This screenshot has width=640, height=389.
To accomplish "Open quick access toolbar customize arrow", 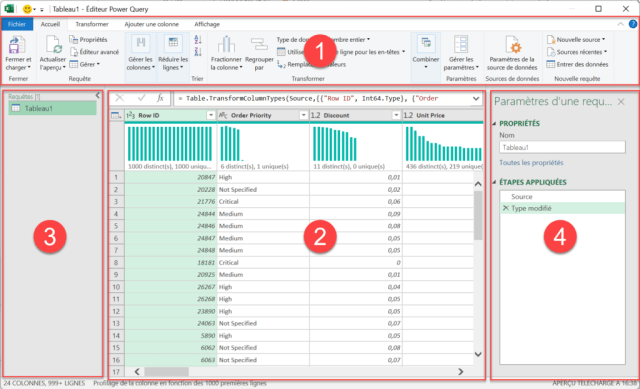I will pyautogui.click(x=42, y=9).
